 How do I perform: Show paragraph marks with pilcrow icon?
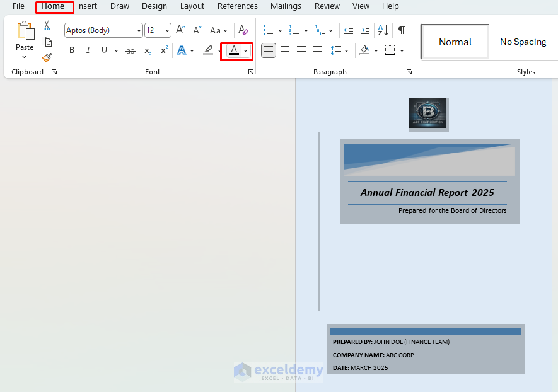402,30
